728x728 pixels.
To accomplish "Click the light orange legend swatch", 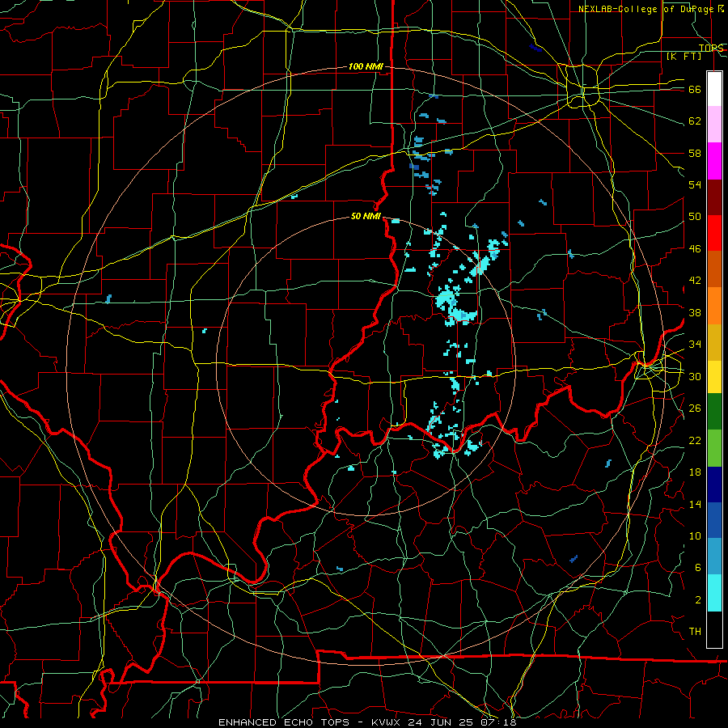I will coord(714,306).
